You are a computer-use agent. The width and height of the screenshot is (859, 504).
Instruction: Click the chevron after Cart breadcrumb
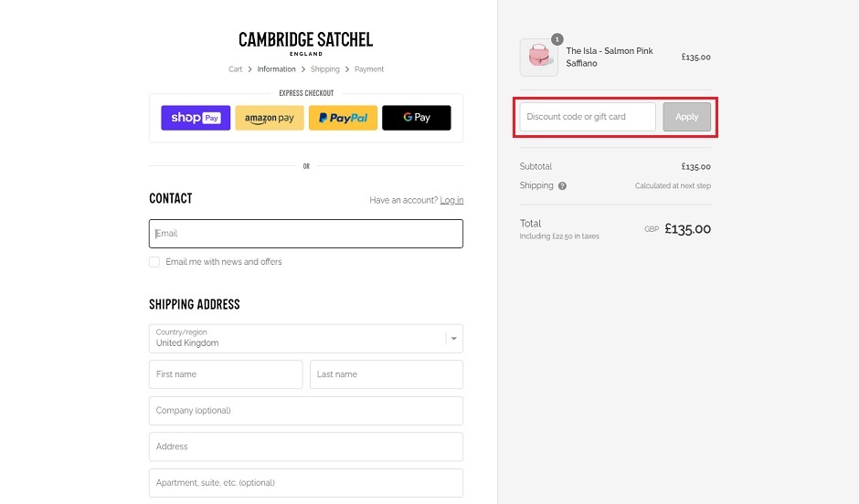pyautogui.click(x=249, y=69)
